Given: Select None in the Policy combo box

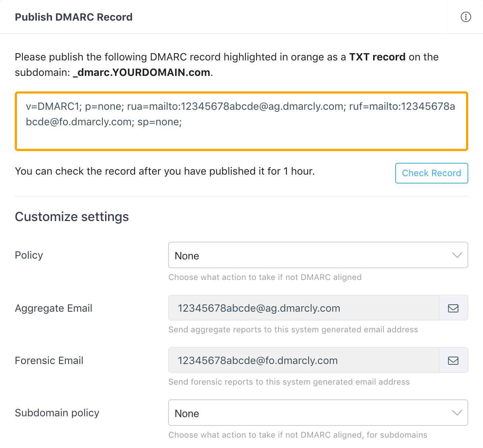Looking at the screenshot, I should 187,255.
